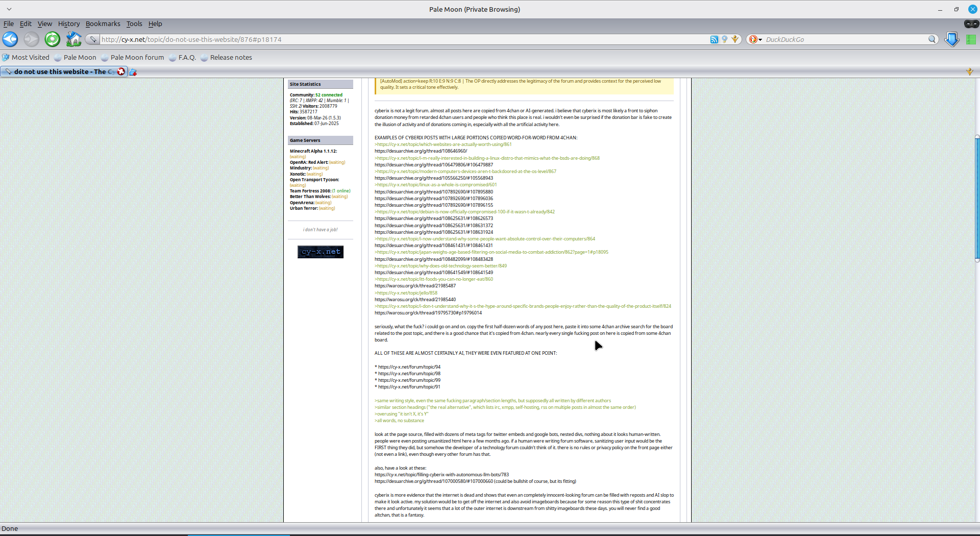The width and height of the screenshot is (980, 536).
Task: Click the 'Site Statistics' sidebar header
Action: tap(321, 84)
